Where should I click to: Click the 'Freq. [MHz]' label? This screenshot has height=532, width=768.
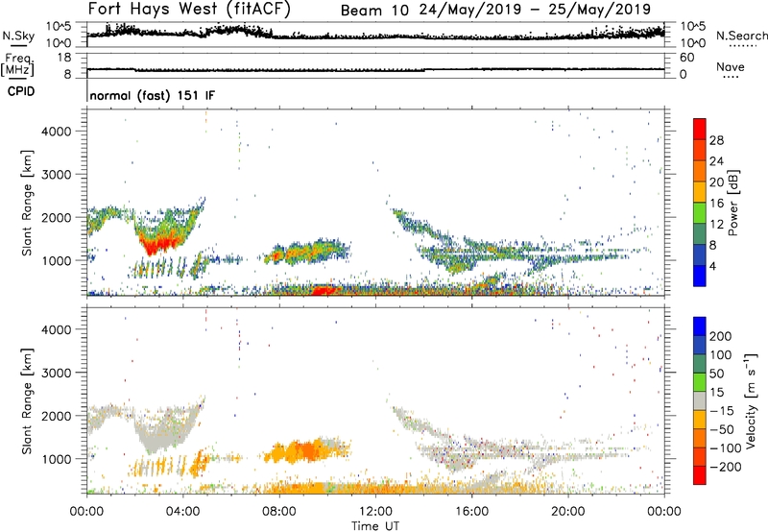point(18,64)
